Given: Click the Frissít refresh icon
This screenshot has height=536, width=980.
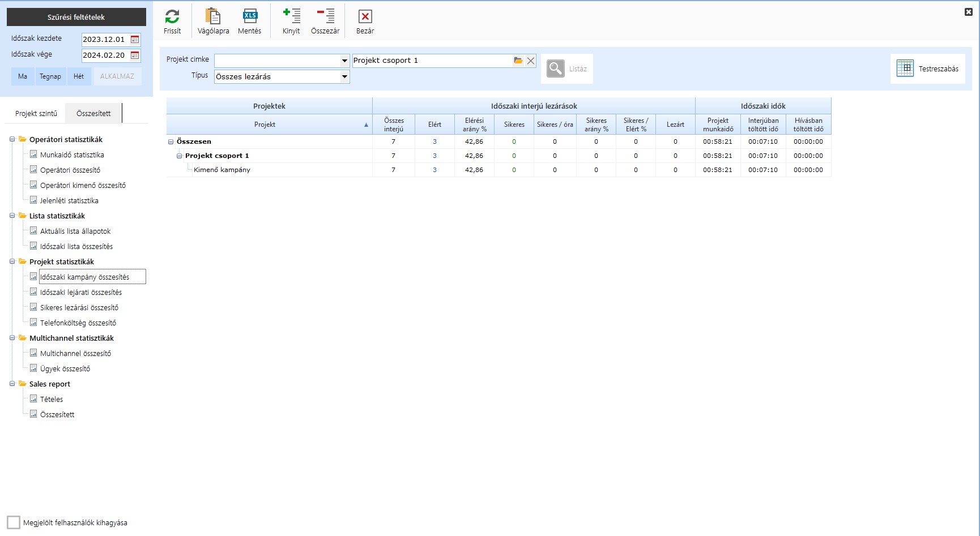Looking at the screenshot, I should tap(172, 17).
